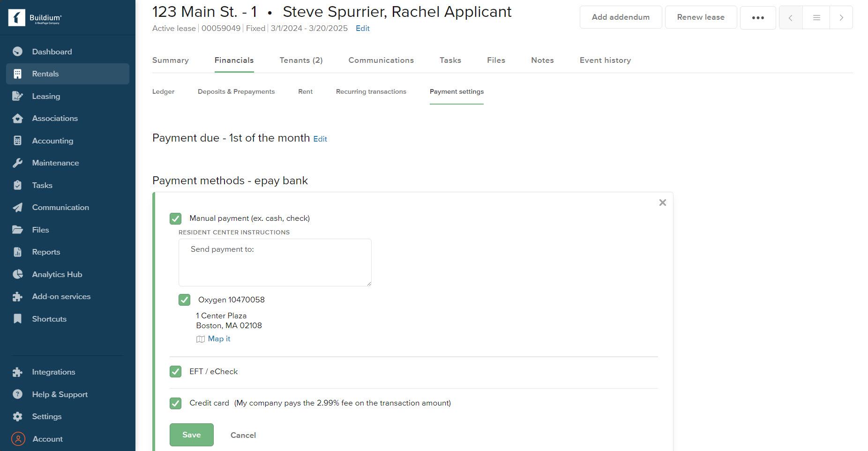Viewport: 868px width, 451px height.
Task: Click the Account profile icon
Action: coord(18,439)
